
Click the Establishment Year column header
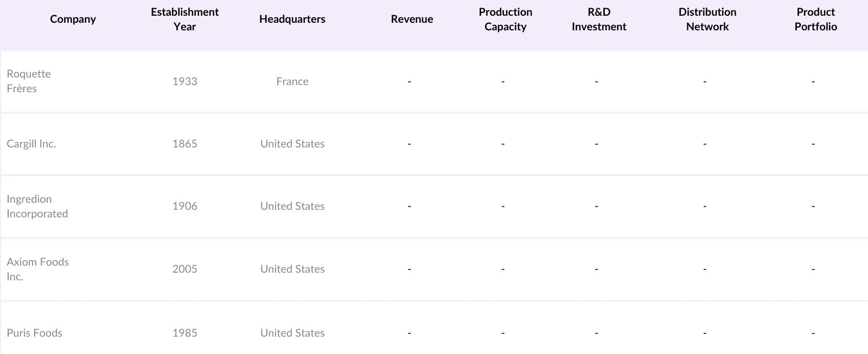click(x=184, y=19)
